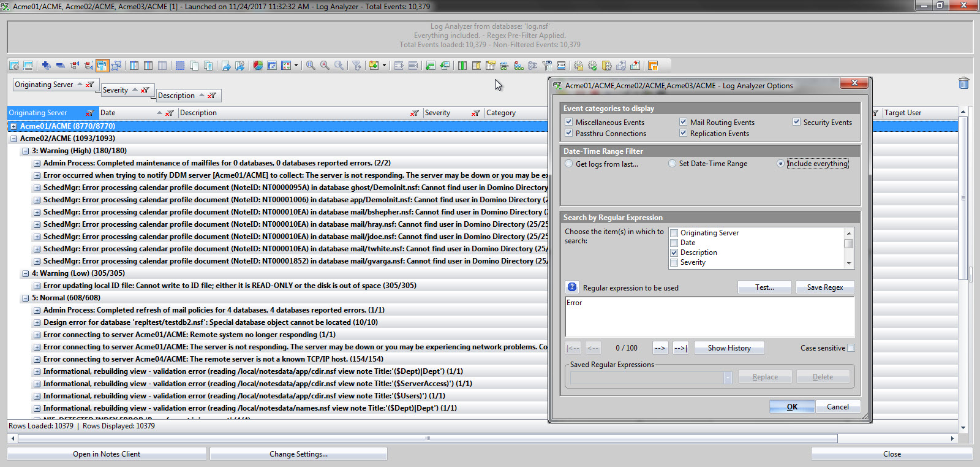Click the export-with-gear toolbar icon
The height and width of the screenshot is (467, 980).
[x=240, y=66]
